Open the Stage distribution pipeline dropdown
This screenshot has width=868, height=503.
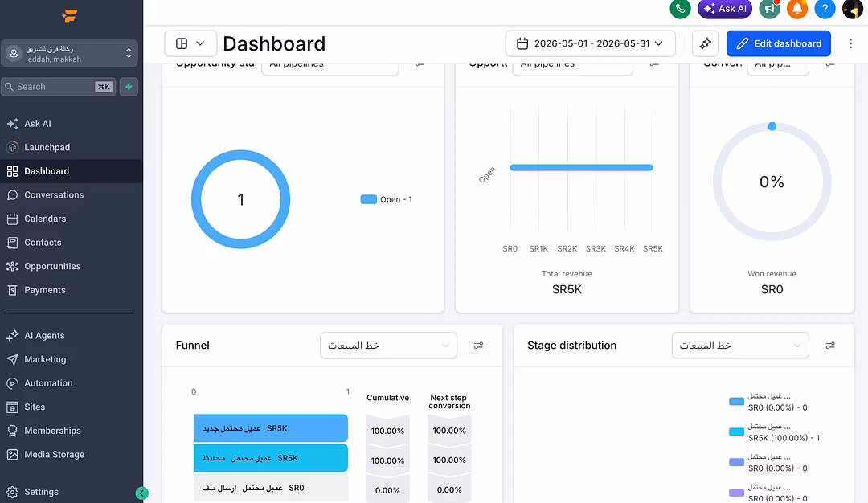(x=740, y=346)
